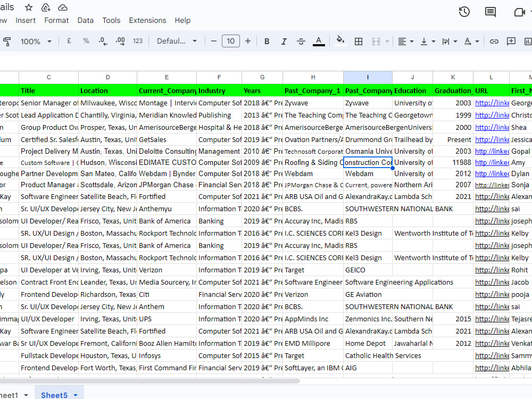Screen dimensions: 532x399
Task: Insert a comment from toolbar
Action: pos(511,41)
